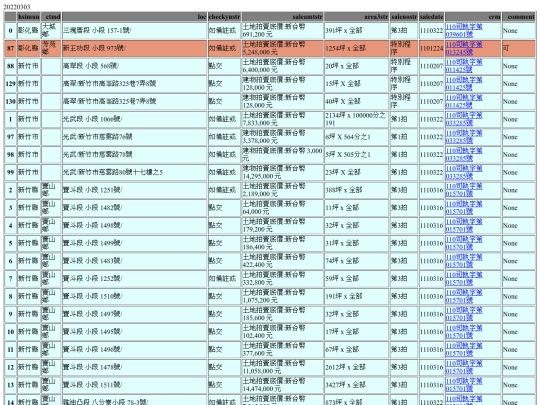Open the crm link in row 6
Viewport: 540px width, 405px height.
(x=464, y=261)
